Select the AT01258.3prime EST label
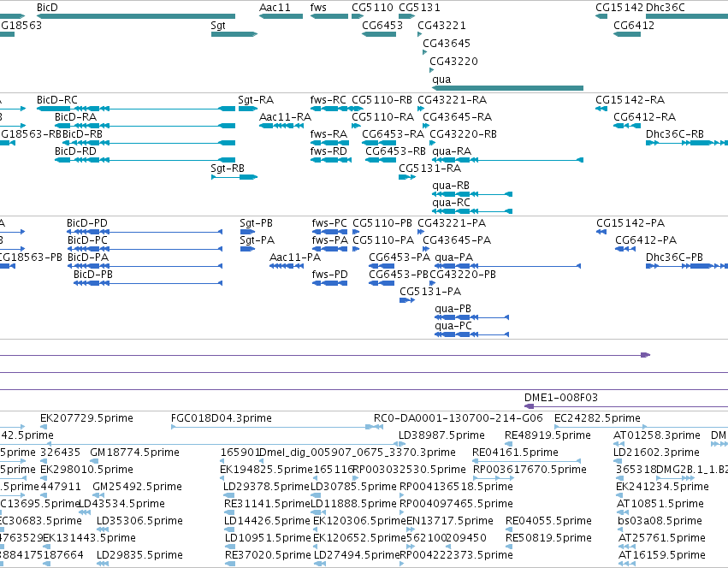The width and height of the screenshot is (728, 568). tap(656, 435)
